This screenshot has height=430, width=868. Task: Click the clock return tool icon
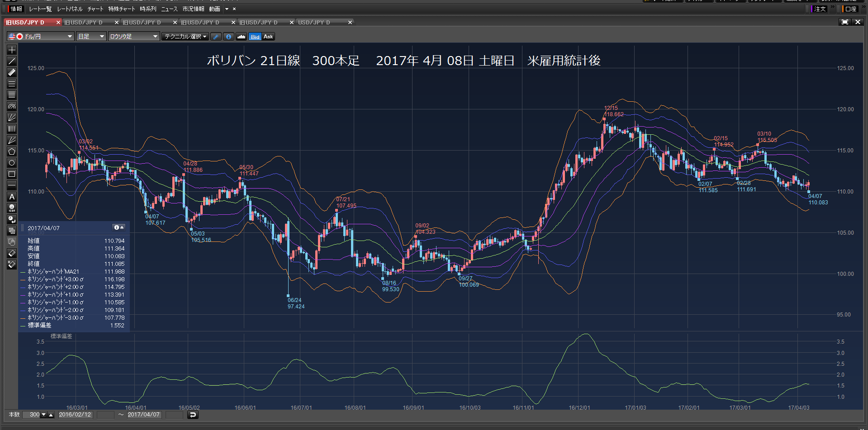[12, 219]
